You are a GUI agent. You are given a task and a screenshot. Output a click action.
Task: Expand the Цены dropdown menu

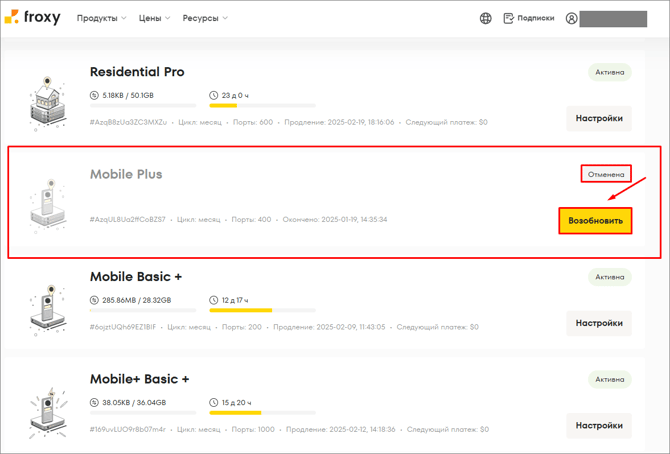pos(154,18)
